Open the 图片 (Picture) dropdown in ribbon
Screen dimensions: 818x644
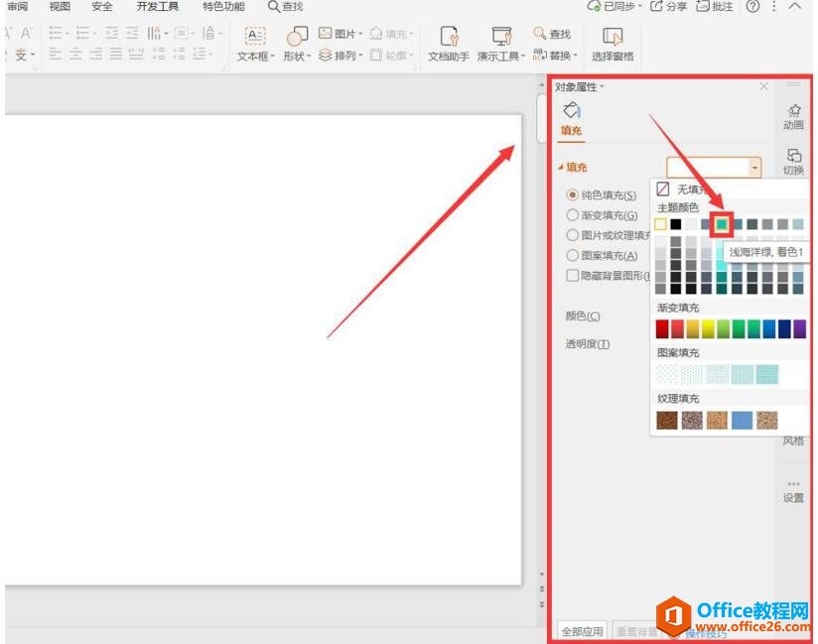[x=341, y=34]
